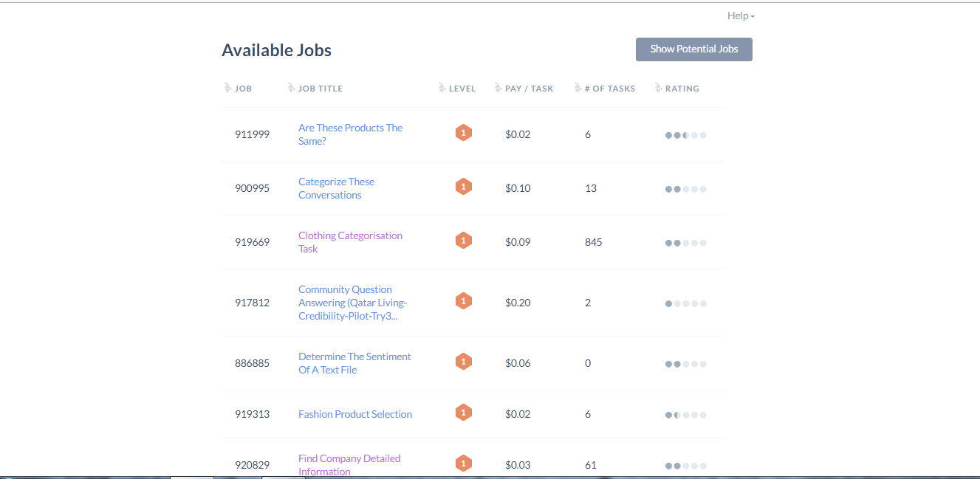Screen dimensions: 980x479
Task: Click the # of Tasks sort icon
Action: coord(578,88)
